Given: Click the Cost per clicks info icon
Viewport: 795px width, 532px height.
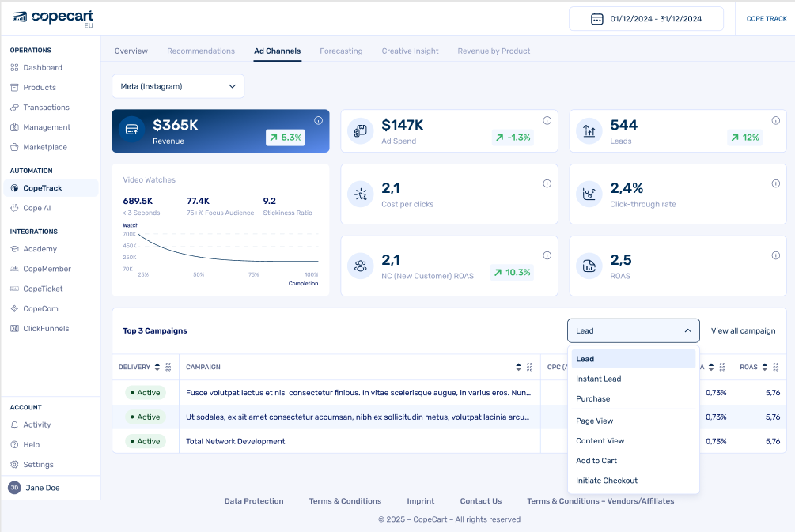Looking at the screenshot, I should point(547,183).
